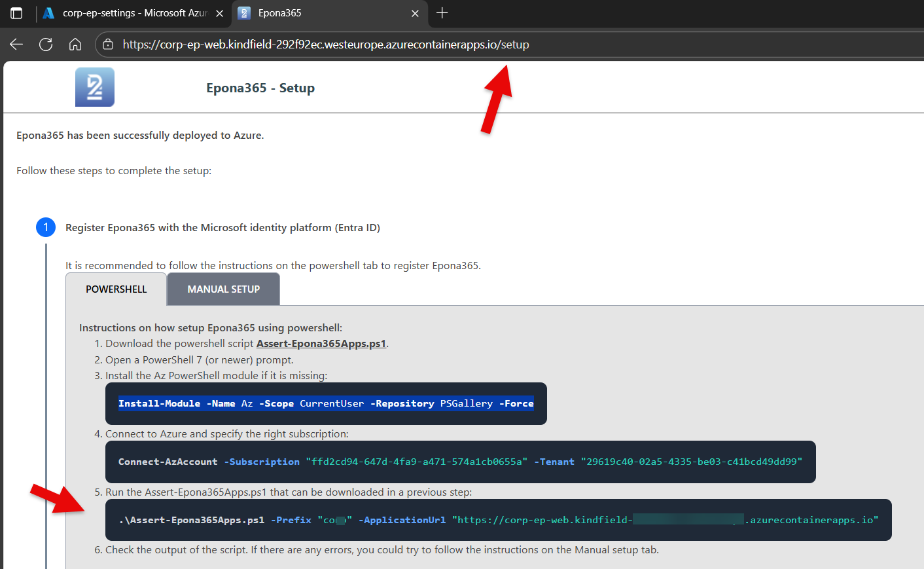
Task: Download the Assert-Epona365Apps.ps1 script link
Action: 321,344
